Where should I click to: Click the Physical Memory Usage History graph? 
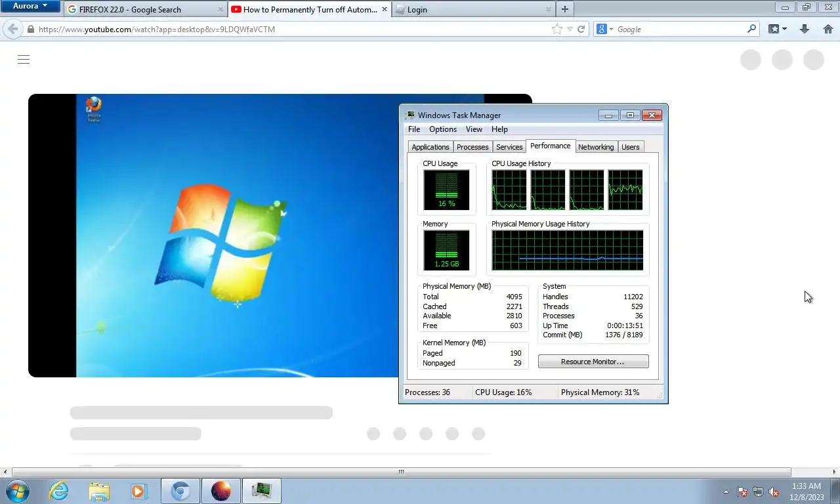(x=568, y=250)
